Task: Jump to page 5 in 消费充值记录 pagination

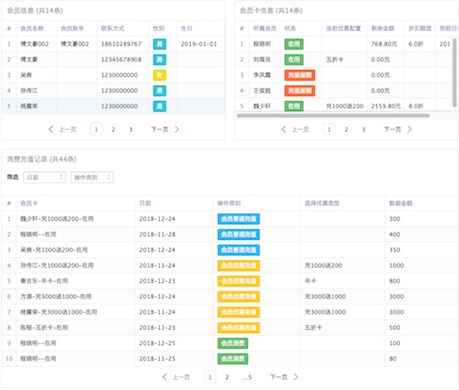Action: [247, 377]
